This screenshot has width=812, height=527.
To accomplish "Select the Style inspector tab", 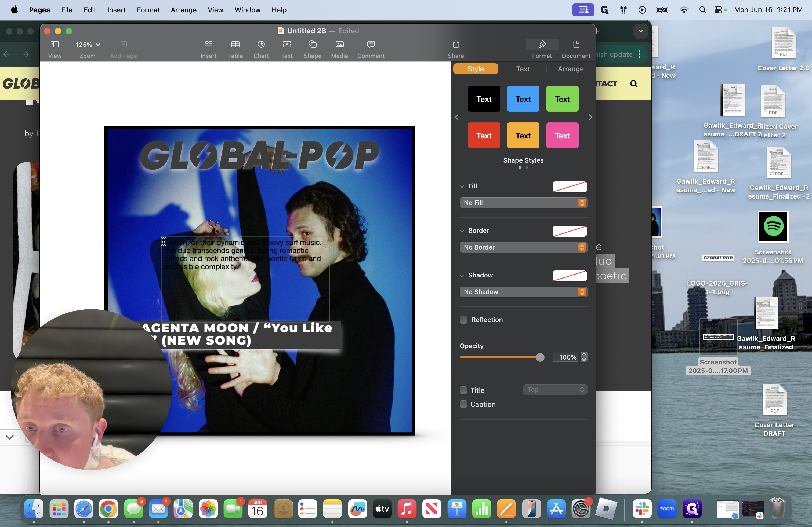I will [x=476, y=69].
